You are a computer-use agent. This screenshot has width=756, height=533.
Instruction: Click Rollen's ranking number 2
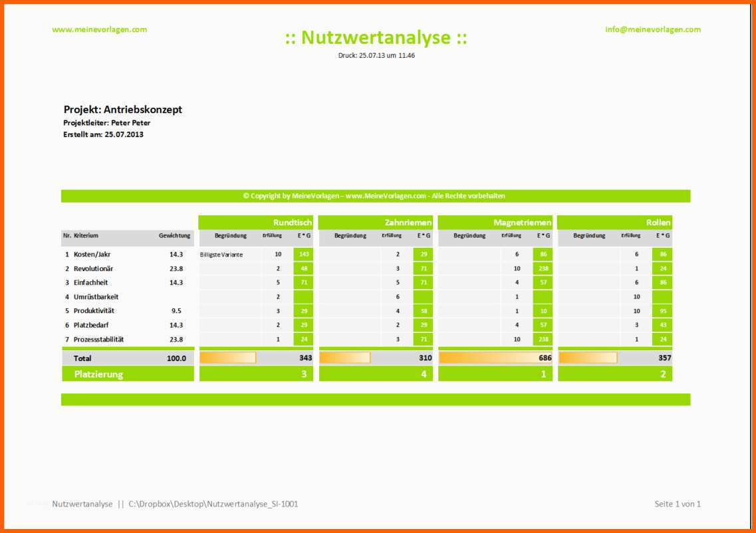(x=663, y=374)
